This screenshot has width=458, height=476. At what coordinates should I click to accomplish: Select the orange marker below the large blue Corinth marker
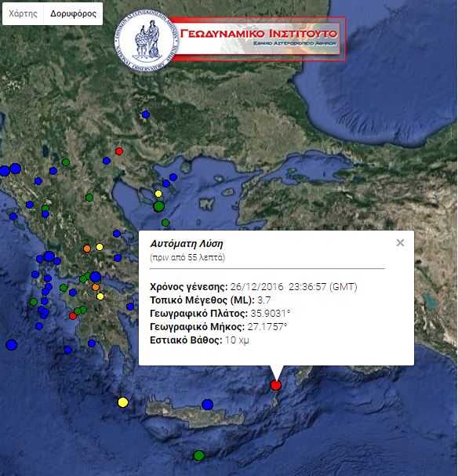96,287
